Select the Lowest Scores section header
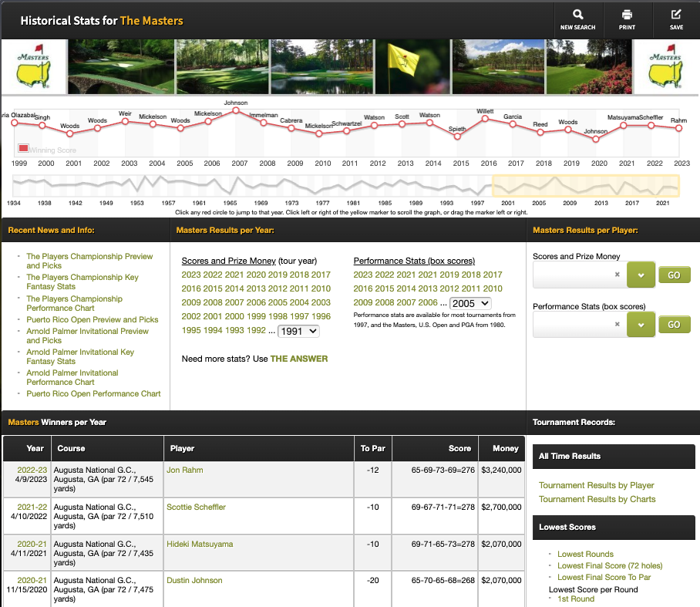 [x=614, y=527]
